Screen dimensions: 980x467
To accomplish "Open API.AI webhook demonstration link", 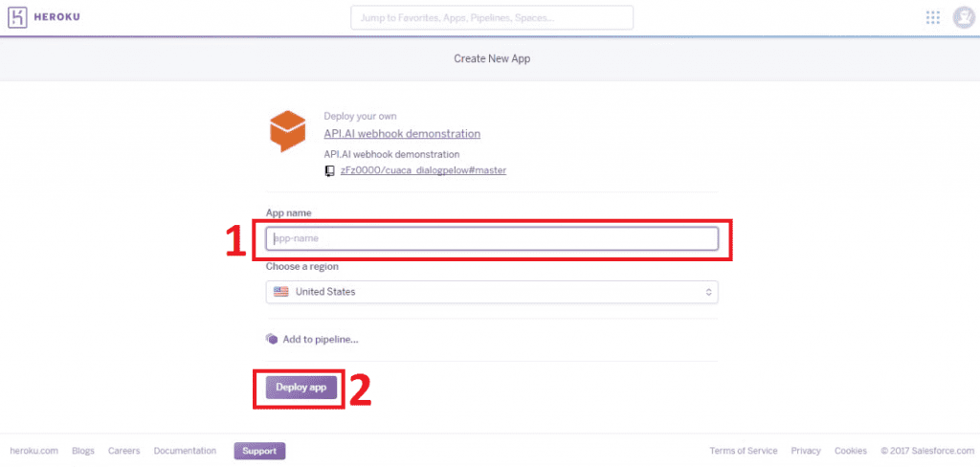I will [x=402, y=134].
